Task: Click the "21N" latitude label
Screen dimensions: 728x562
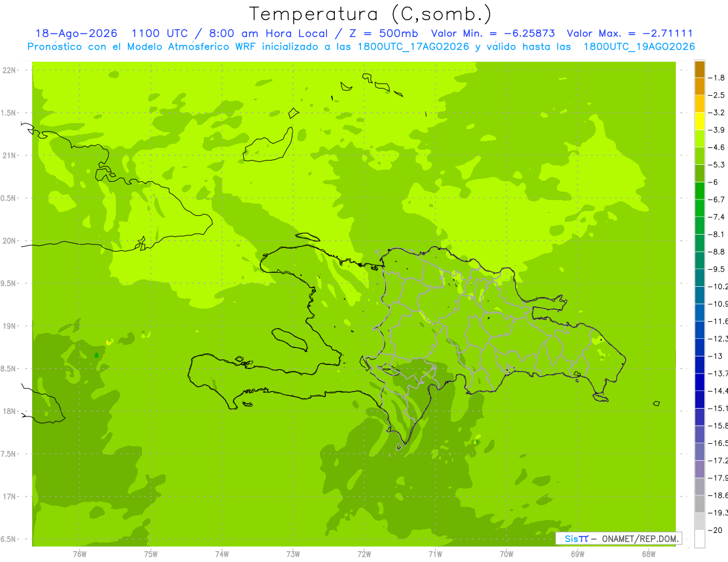Action: (x=10, y=156)
